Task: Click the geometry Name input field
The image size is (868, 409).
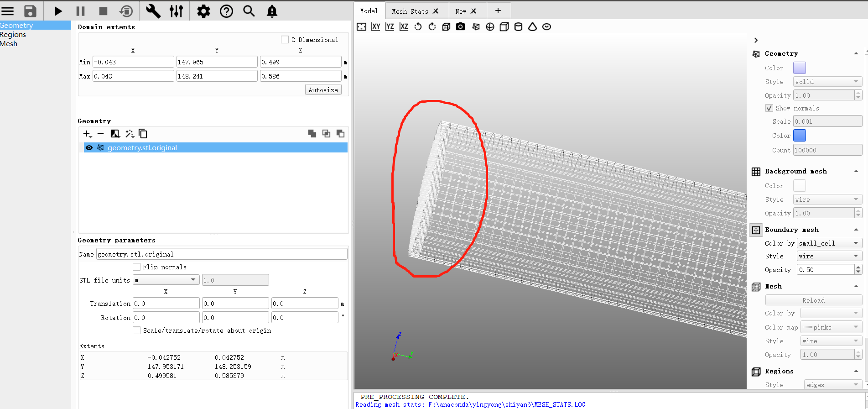Action: (221, 254)
